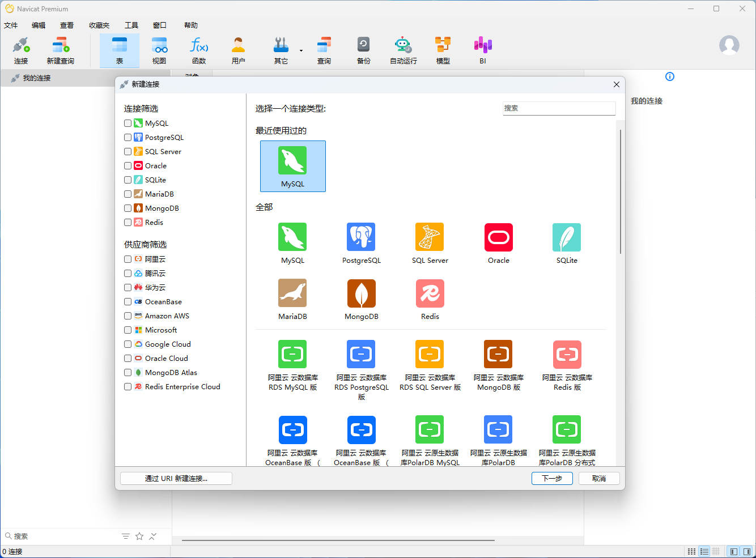The height and width of the screenshot is (558, 756).
Task: Click the 下一步 button
Action: [552, 478]
